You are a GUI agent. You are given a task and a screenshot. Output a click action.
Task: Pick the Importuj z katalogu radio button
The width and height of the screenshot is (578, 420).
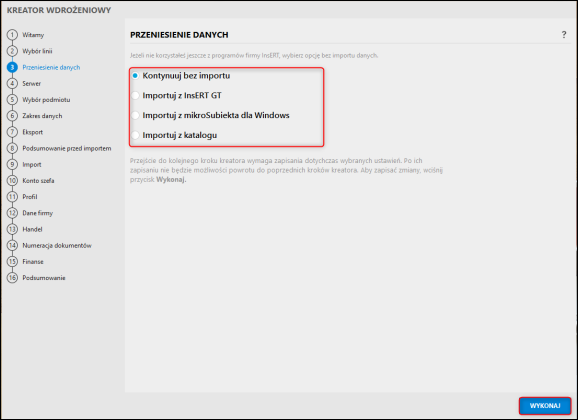[x=135, y=135]
